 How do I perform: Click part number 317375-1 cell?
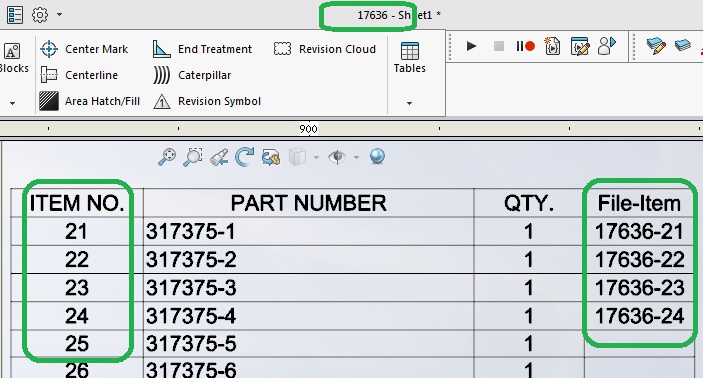click(x=308, y=231)
